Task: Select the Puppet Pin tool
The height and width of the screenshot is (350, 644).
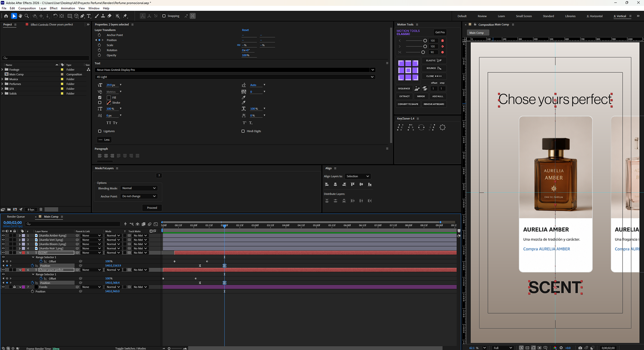Action: [x=125, y=16]
